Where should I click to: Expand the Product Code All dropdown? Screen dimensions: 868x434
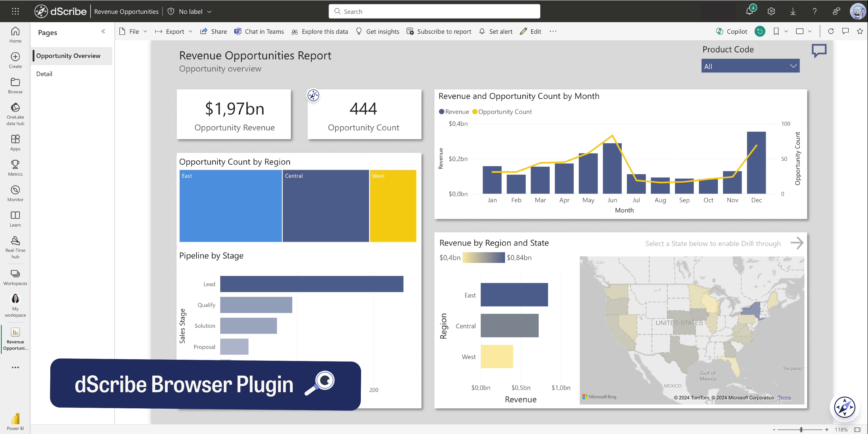750,66
